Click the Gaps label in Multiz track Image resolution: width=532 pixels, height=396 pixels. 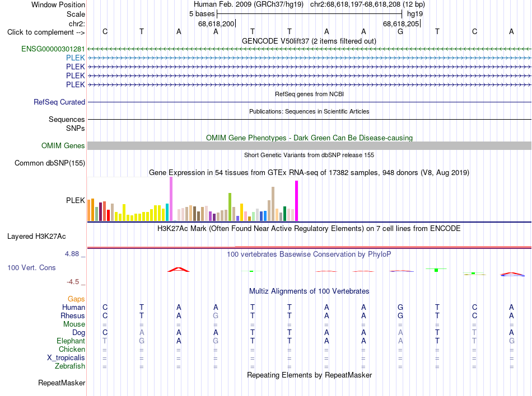(x=76, y=299)
